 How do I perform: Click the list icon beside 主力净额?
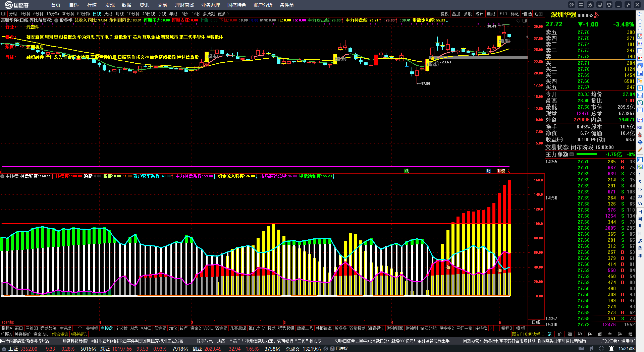coord(572,154)
